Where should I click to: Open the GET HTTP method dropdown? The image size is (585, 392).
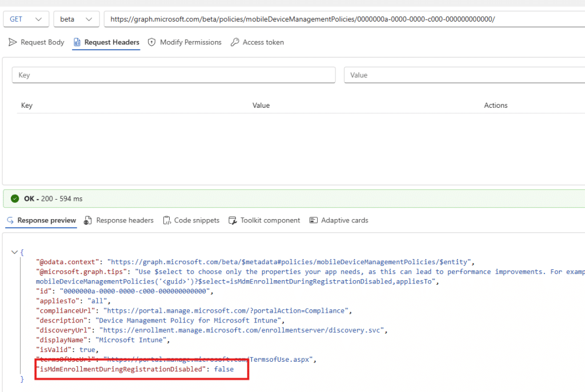(x=26, y=19)
